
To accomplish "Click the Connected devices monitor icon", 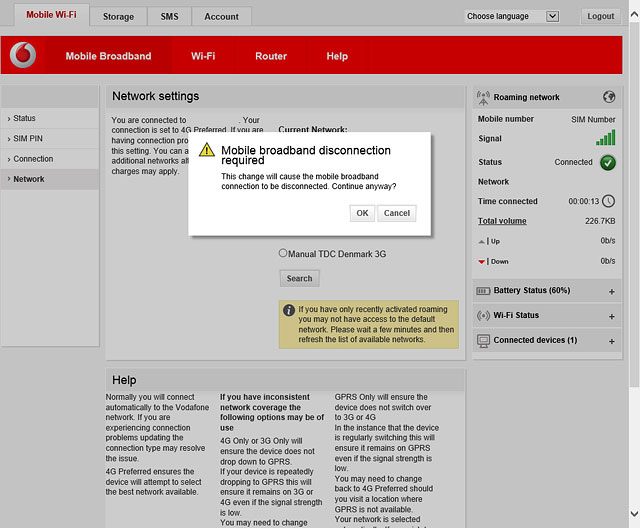I will point(483,341).
